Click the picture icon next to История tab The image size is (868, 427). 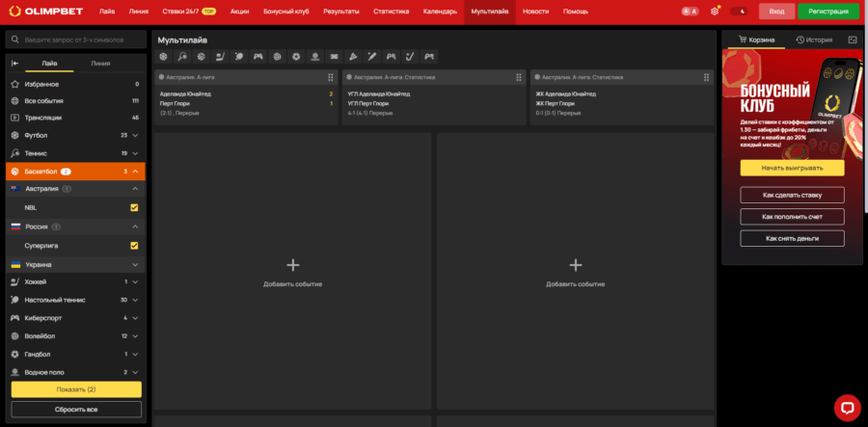[x=852, y=40]
